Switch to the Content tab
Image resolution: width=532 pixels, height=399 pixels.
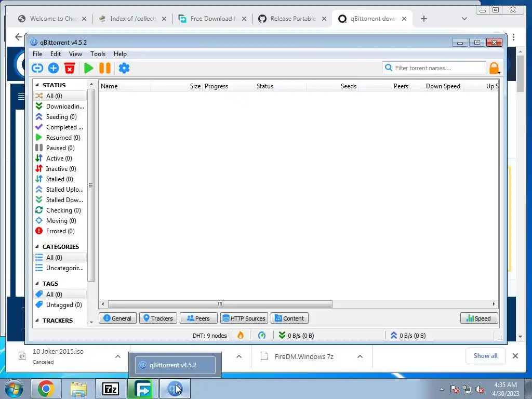(x=289, y=318)
